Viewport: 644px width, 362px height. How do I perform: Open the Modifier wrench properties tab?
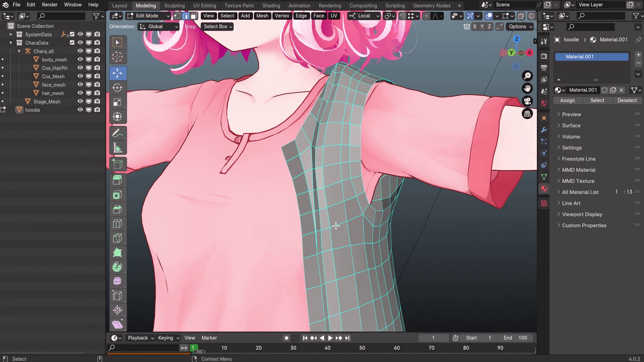(x=544, y=130)
